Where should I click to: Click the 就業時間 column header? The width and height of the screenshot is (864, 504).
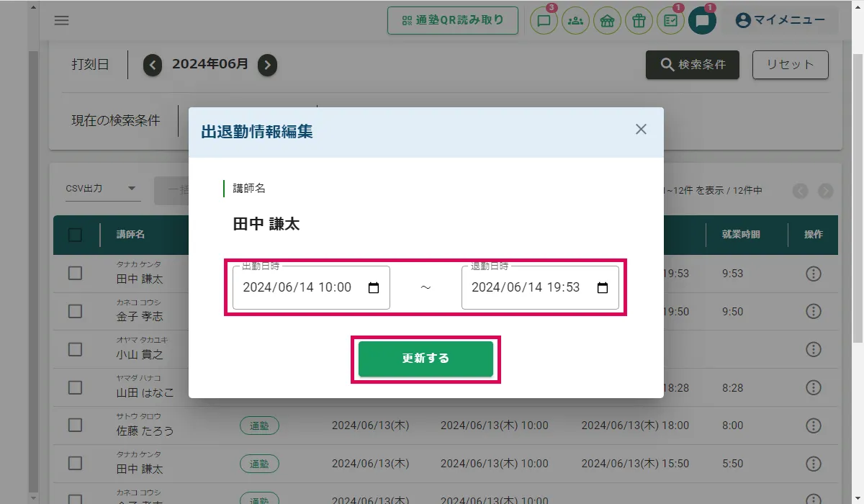(742, 235)
